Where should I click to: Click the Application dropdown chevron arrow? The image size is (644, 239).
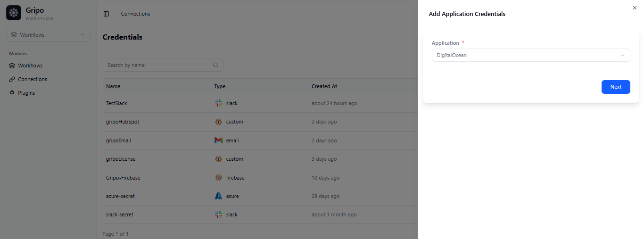tap(622, 55)
